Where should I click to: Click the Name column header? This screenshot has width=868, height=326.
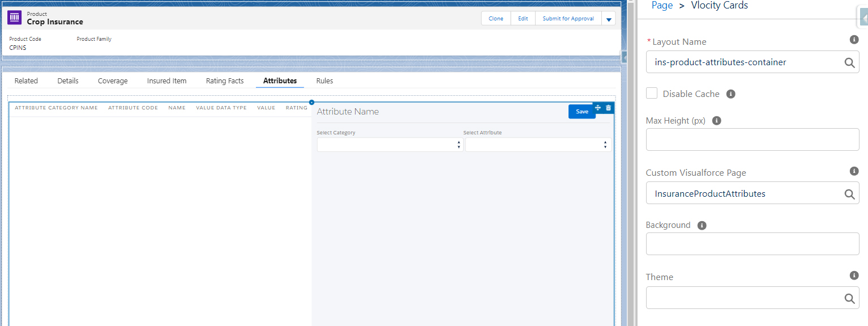(x=177, y=108)
